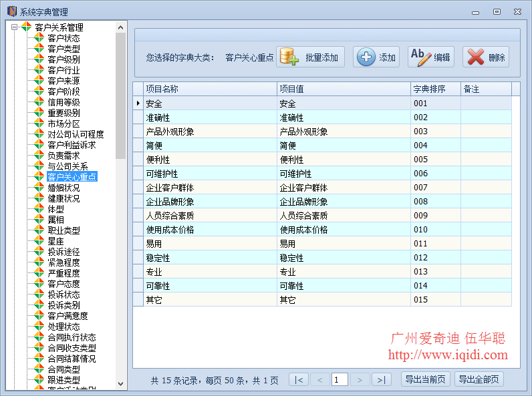
Task: Select the sort value 010 cell
Action: (x=436, y=230)
